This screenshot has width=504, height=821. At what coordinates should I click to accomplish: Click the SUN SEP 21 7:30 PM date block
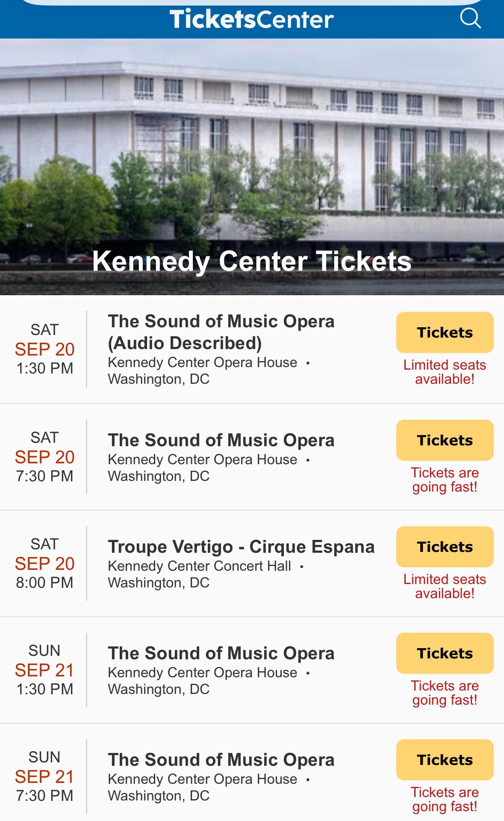tap(44, 777)
